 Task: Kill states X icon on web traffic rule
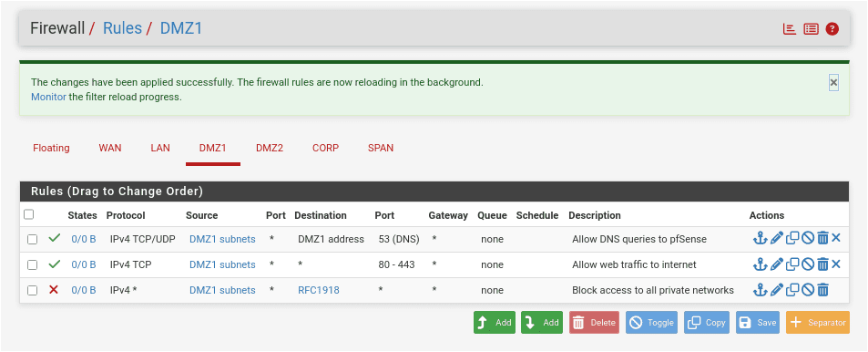coord(836,264)
